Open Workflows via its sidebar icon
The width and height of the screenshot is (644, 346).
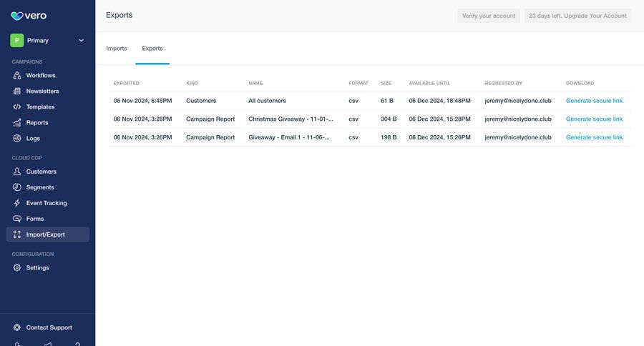pyautogui.click(x=17, y=75)
